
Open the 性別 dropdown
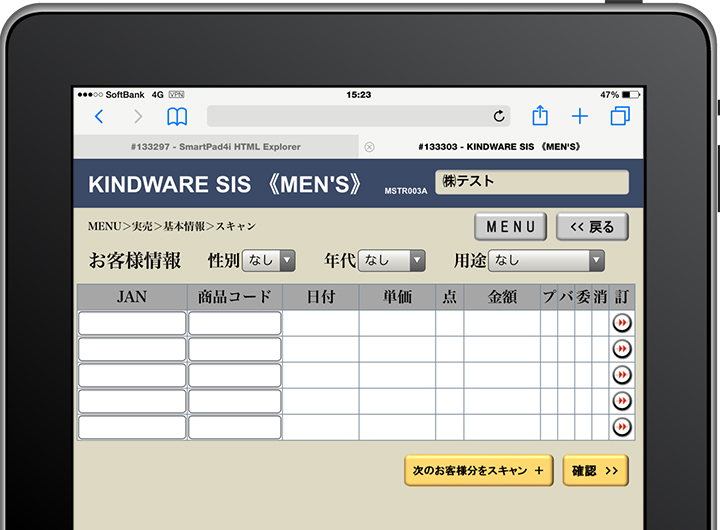point(269,260)
